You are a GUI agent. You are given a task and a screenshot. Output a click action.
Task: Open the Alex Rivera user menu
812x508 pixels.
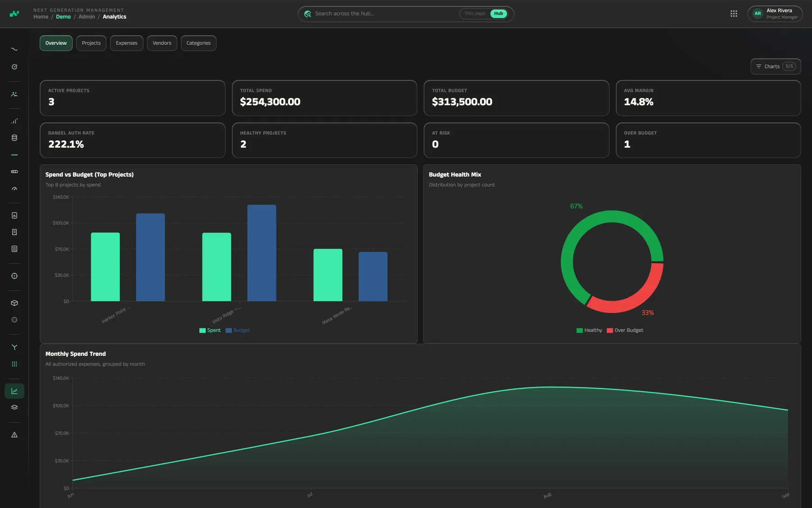coord(775,14)
